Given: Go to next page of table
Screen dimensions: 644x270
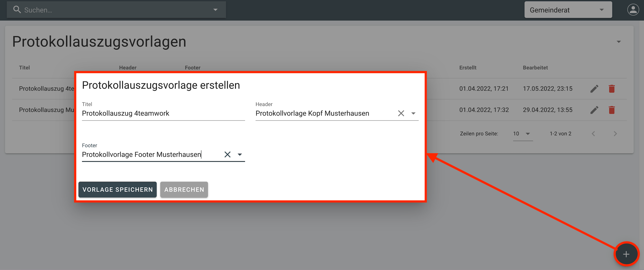Looking at the screenshot, I should click(x=615, y=134).
